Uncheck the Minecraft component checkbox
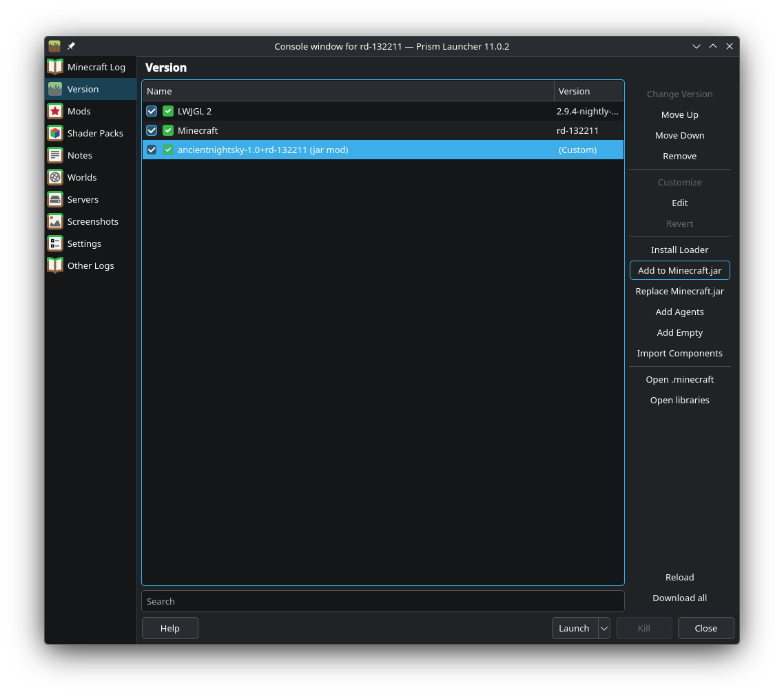 coord(152,130)
